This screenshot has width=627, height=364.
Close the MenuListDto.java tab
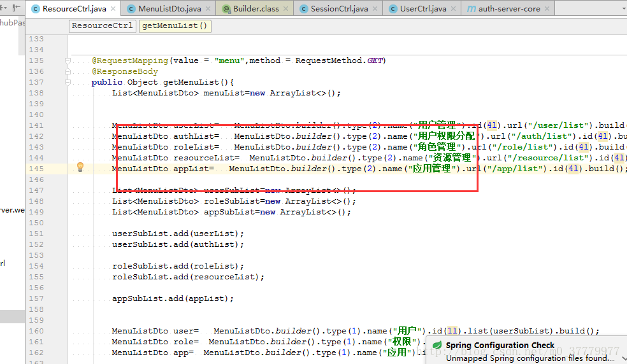[x=208, y=8]
